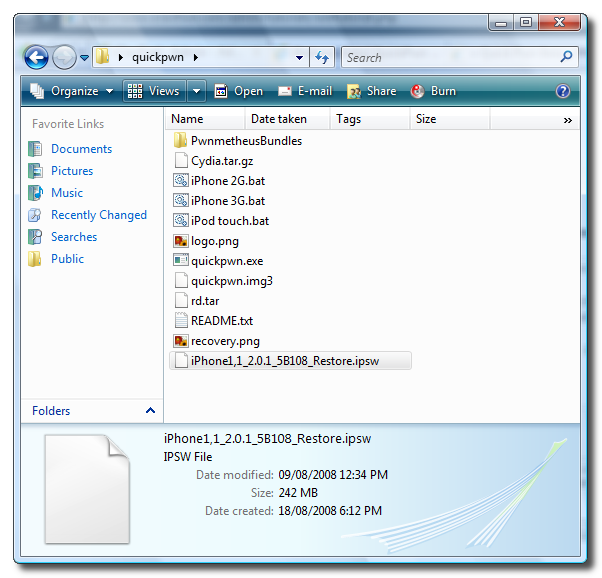Screen dimensions: 602x578
Task: Click the recovery.png image icon
Action: pyautogui.click(x=180, y=341)
